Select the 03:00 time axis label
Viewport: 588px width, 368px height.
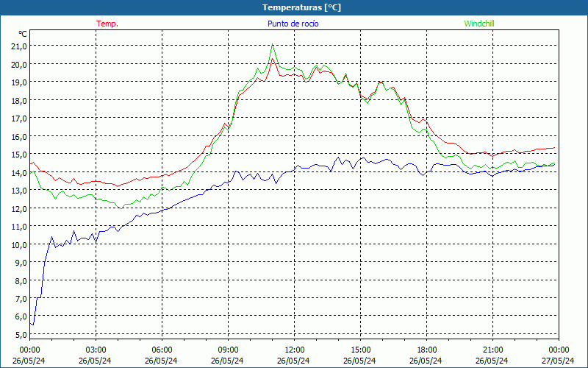[96, 350]
